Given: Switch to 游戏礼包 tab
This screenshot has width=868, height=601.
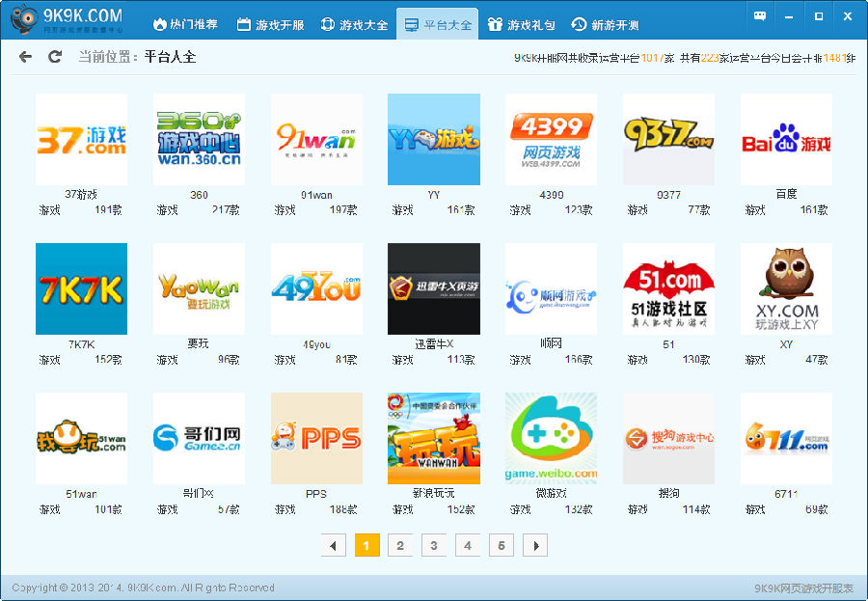Looking at the screenshot, I should 521,24.
